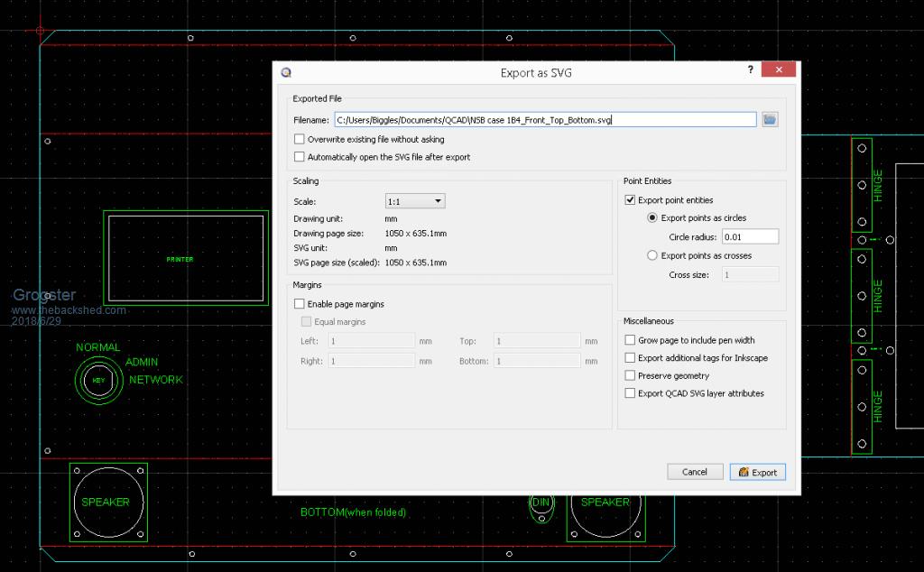Click the Cancel button
The image size is (924, 572).
(695, 472)
